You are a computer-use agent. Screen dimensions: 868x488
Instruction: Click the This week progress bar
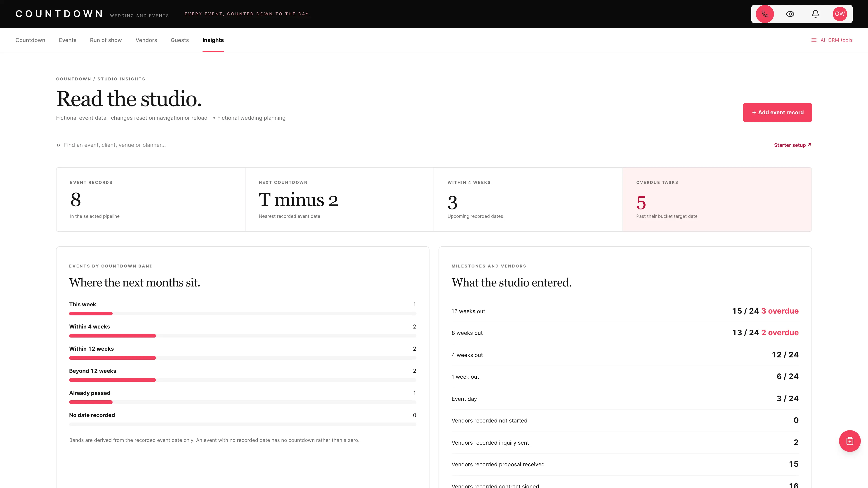[x=243, y=314]
